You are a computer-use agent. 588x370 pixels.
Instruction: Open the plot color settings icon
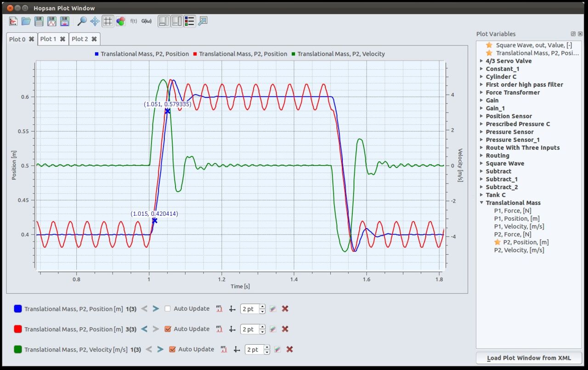click(120, 21)
